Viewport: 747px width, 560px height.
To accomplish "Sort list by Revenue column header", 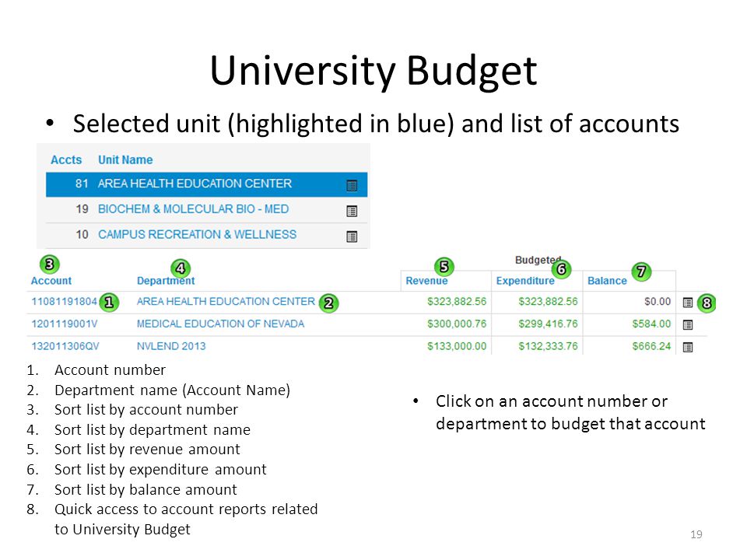I will point(426,281).
